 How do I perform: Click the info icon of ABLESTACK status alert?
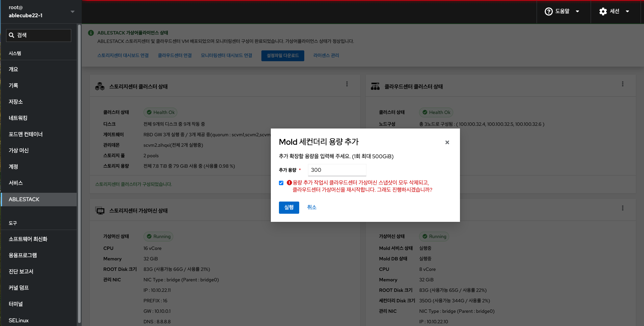coord(91,33)
